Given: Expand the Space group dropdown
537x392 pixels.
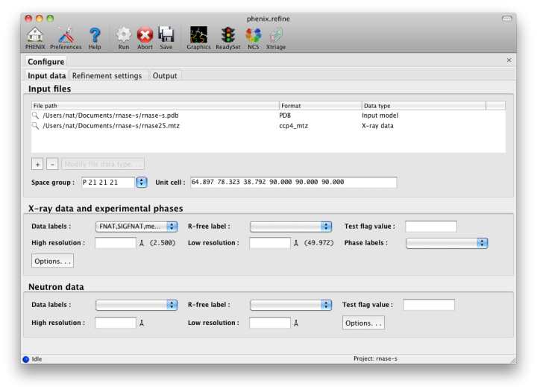Looking at the screenshot, I should point(142,183).
